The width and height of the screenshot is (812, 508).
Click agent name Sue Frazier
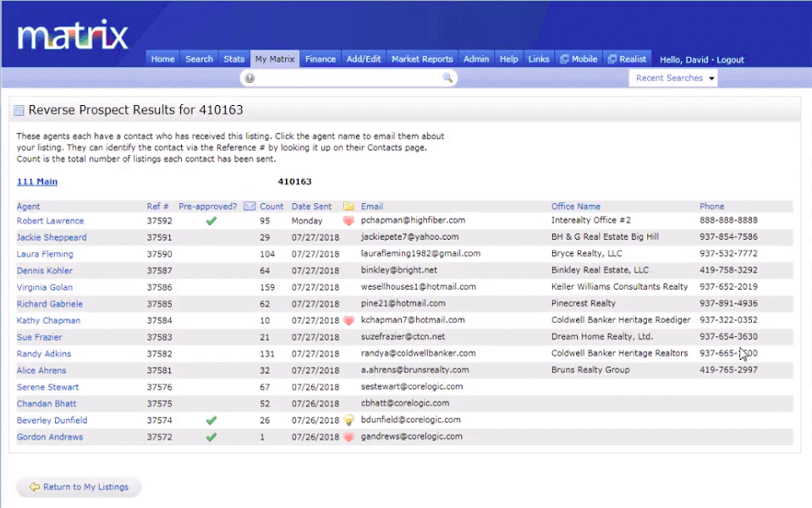(x=39, y=337)
